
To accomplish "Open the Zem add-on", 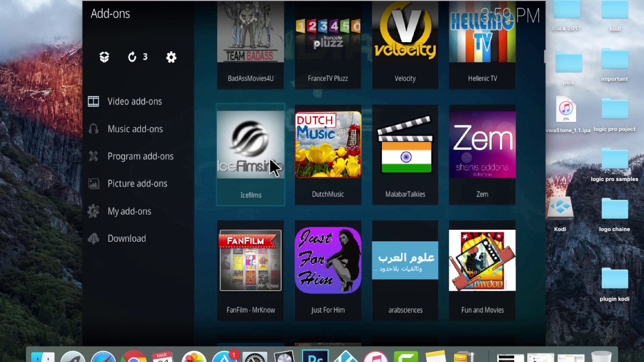I will pyautogui.click(x=482, y=155).
